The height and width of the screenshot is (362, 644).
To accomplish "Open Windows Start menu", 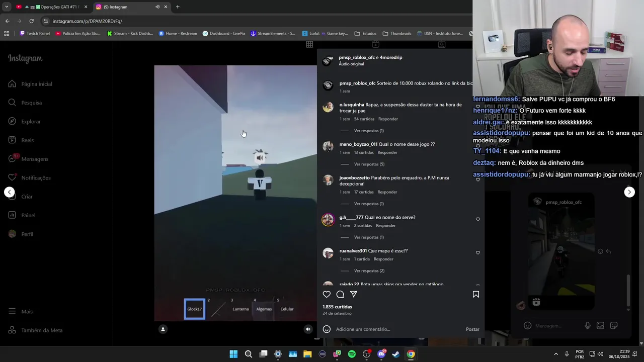I will point(233,354).
